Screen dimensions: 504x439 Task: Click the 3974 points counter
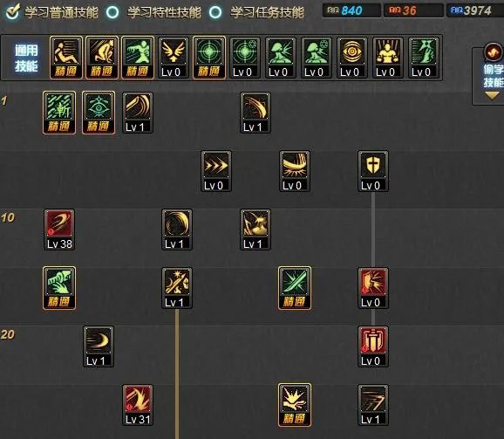coord(474,10)
